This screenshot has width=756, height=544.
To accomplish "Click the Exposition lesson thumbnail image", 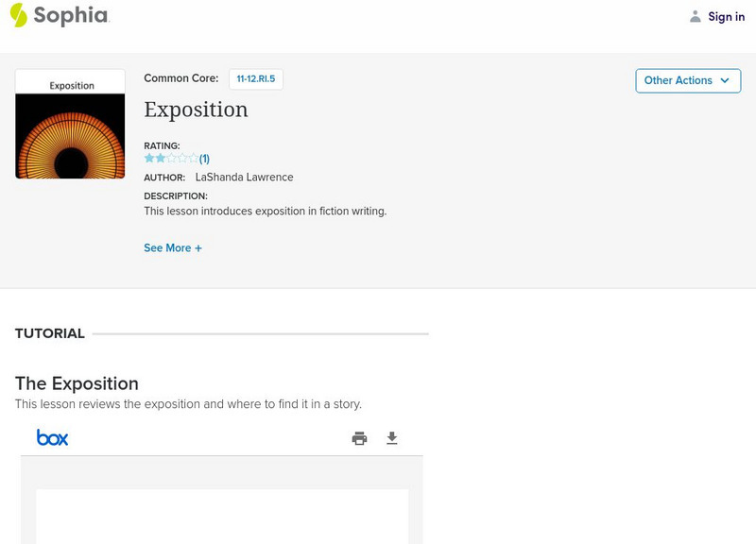I will (70, 124).
